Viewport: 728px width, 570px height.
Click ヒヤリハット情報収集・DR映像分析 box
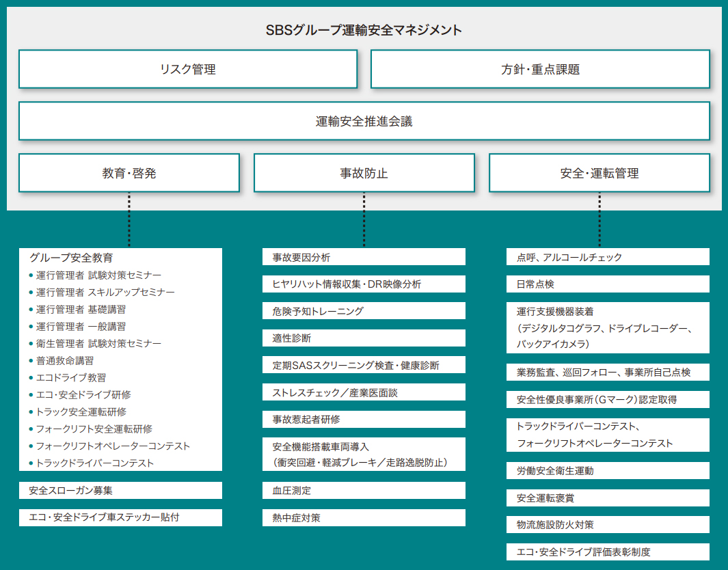364,284
